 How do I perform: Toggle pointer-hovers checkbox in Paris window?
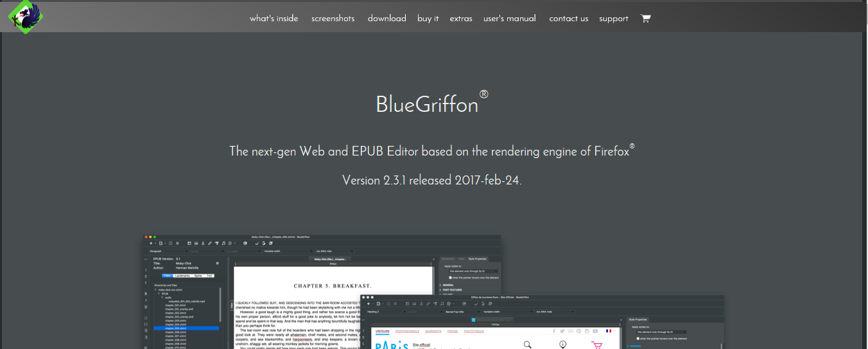click(638, 339)
